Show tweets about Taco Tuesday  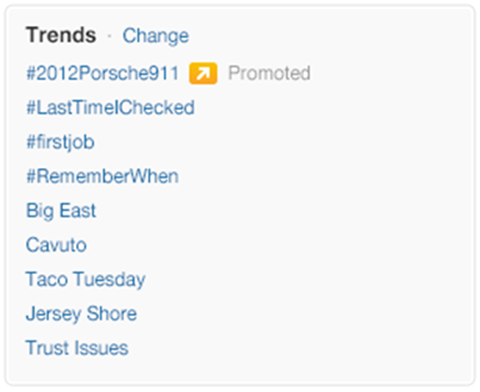tap(86, 280)
